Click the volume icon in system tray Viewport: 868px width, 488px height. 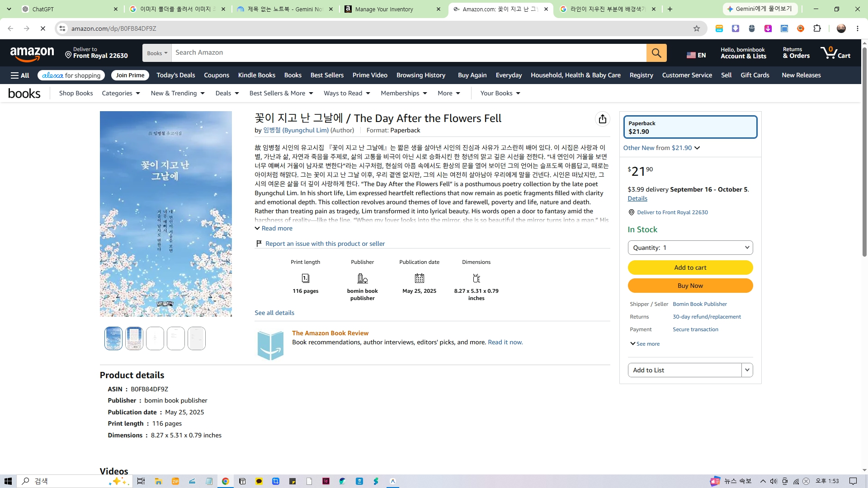click(774, 481)
